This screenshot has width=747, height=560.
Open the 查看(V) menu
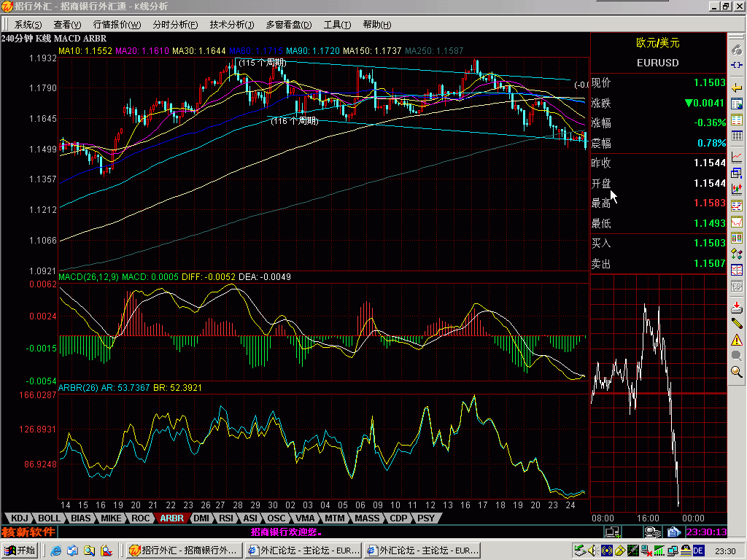click(x=67, y=25)
